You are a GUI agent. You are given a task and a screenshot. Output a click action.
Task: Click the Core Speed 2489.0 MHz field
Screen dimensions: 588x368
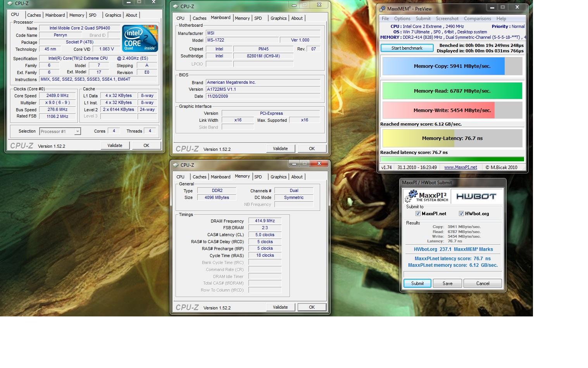tap(57, 96)
